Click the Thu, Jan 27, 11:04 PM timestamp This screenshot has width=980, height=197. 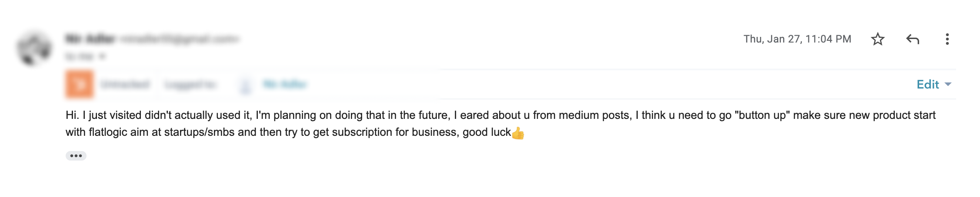pos(797,39)
